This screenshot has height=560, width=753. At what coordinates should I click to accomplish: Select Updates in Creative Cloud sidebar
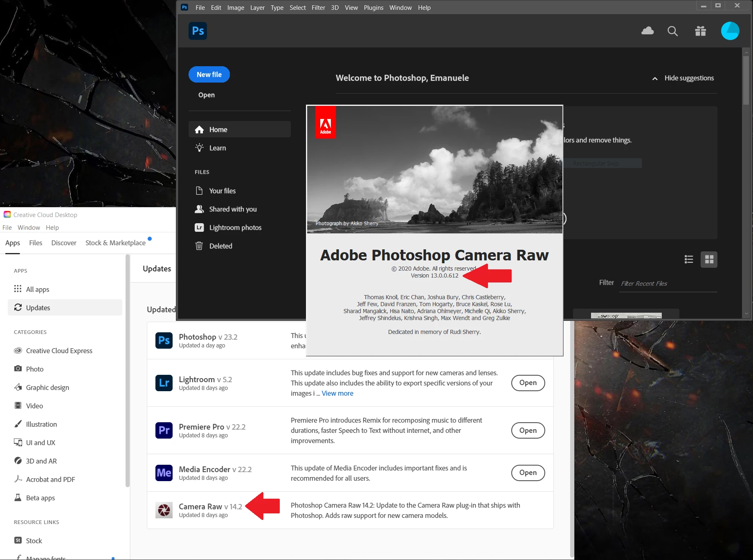coord(65,308)
